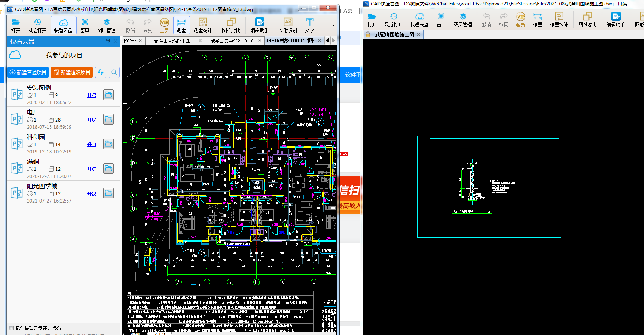Close the 14-15#楼20191112图 tab

coord(320,41)
